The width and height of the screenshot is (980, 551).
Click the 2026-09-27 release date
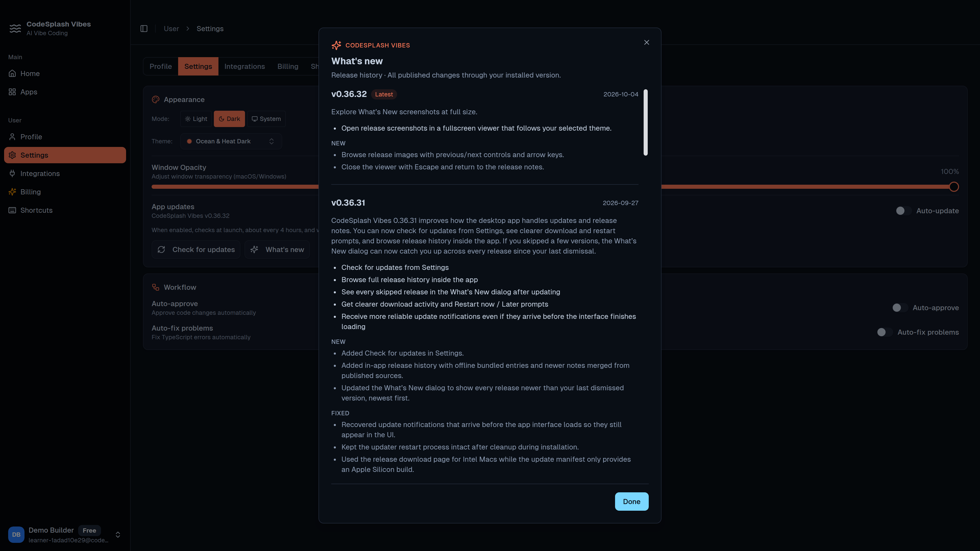(620, 203)
